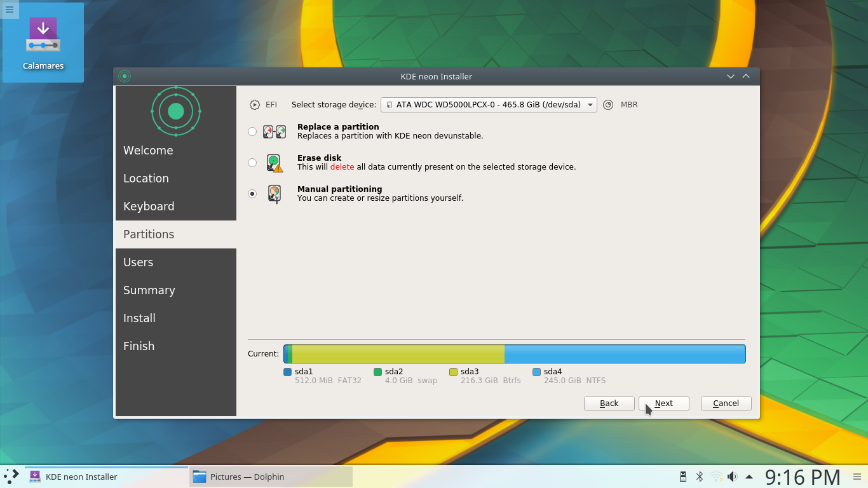This screenshot has width=868, height=488.
Task: Click the sda4 NTFS segment in partition bar
Action: point(625,354)
